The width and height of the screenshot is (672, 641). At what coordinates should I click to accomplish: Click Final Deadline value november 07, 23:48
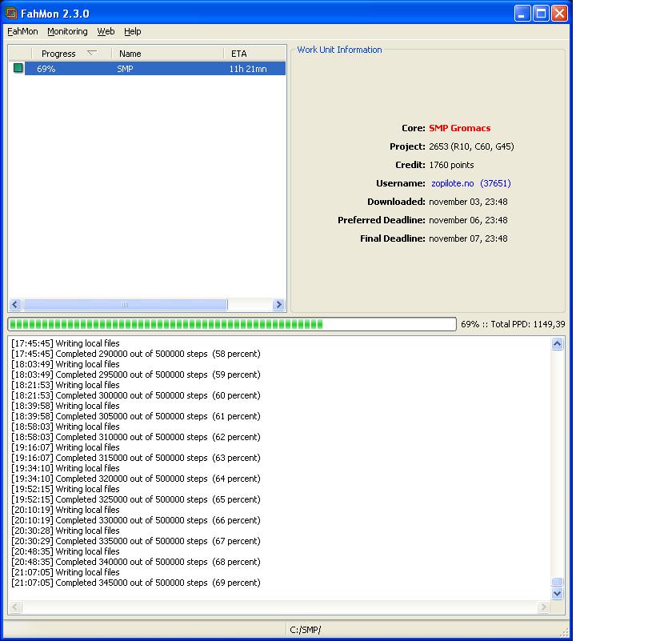[468, 238]
